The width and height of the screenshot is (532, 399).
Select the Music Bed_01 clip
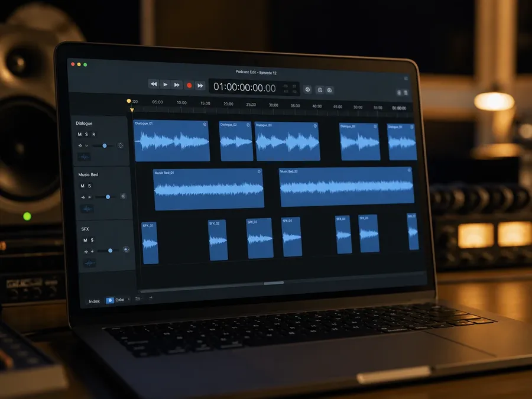[208, 190]
